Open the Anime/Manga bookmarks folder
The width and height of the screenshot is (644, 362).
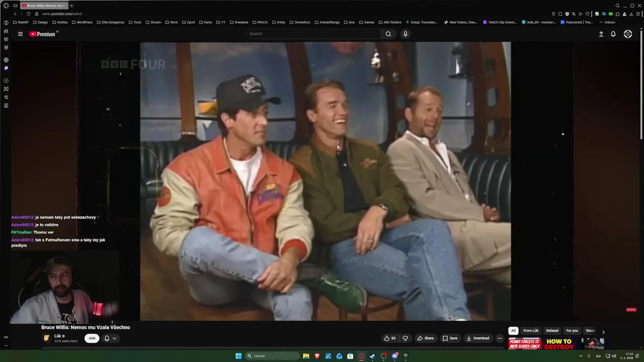click(x=327, y=22)
